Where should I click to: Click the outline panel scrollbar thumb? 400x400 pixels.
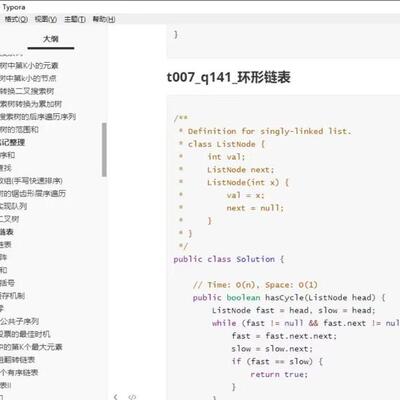(104, 150)
